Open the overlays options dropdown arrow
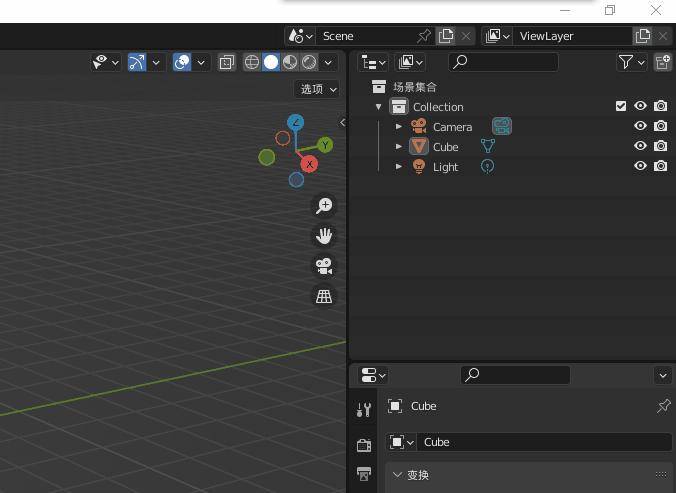The image size is (676, 493). pos(201,62)
